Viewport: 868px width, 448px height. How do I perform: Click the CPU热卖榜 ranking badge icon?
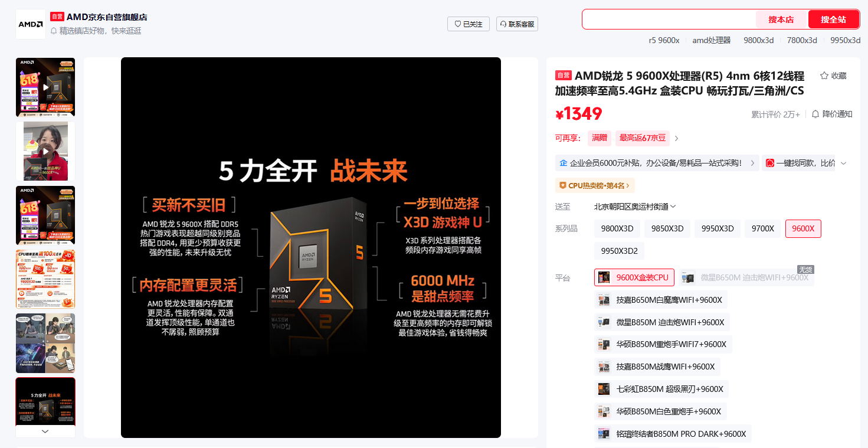tap(562, 185)
